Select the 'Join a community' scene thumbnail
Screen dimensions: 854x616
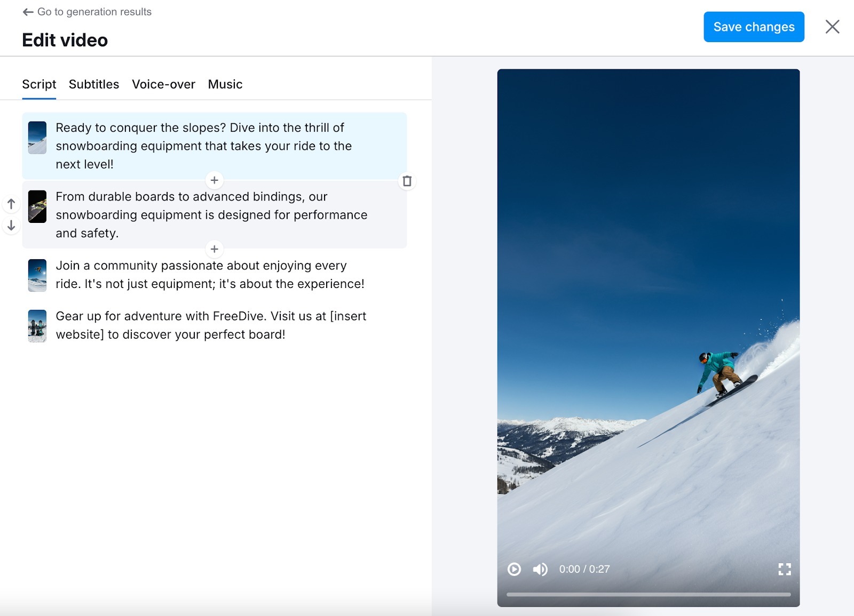[x=37, y=275]
